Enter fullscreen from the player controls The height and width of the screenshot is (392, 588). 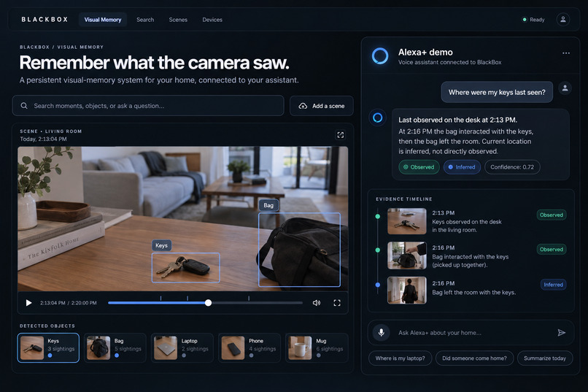point(337,303)
